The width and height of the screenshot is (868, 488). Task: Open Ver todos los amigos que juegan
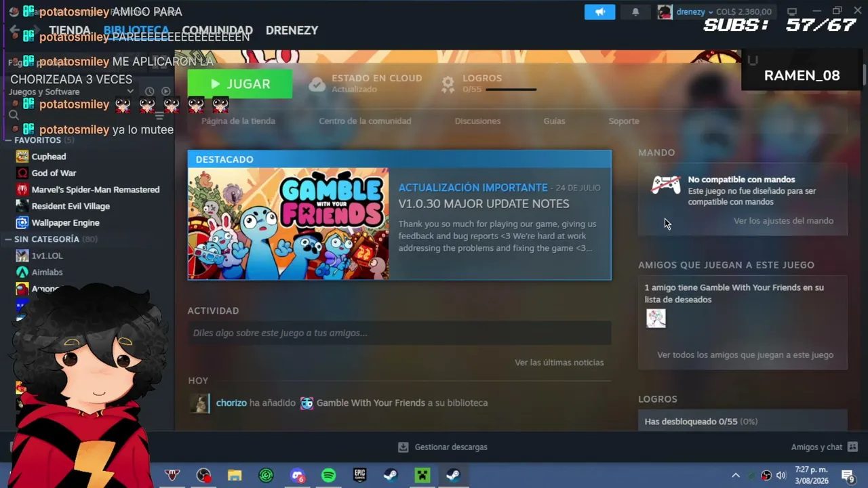745,355
